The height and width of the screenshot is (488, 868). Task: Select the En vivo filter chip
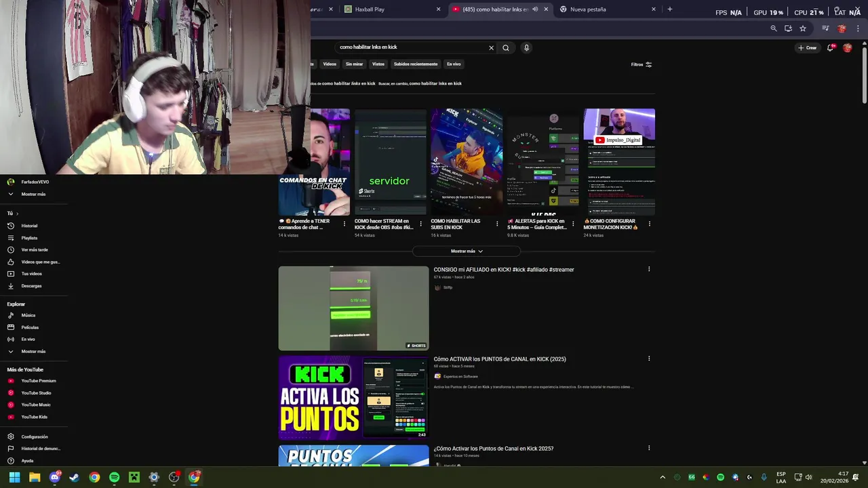pos(454,64)
